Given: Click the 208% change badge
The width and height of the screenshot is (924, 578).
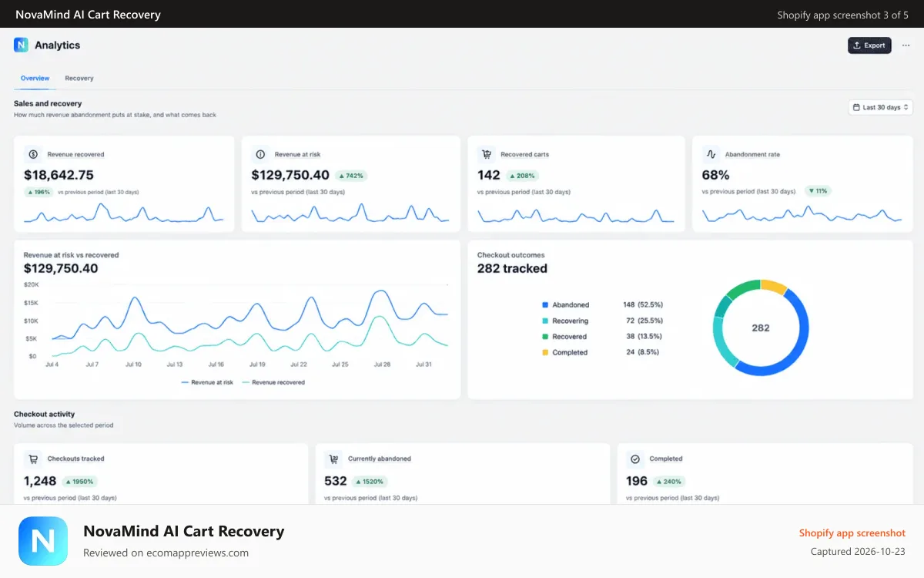Looking at the screenshot, I should (x=521, y=176).
